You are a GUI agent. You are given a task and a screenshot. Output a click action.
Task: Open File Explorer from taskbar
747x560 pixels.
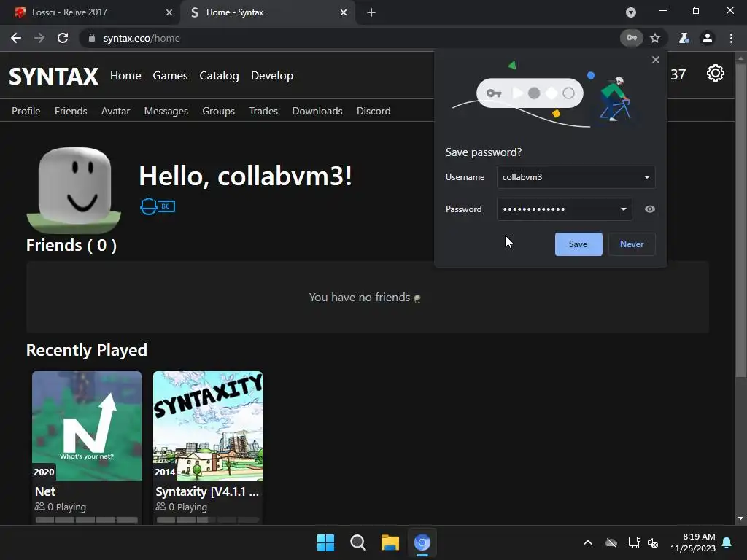(390, 542)
